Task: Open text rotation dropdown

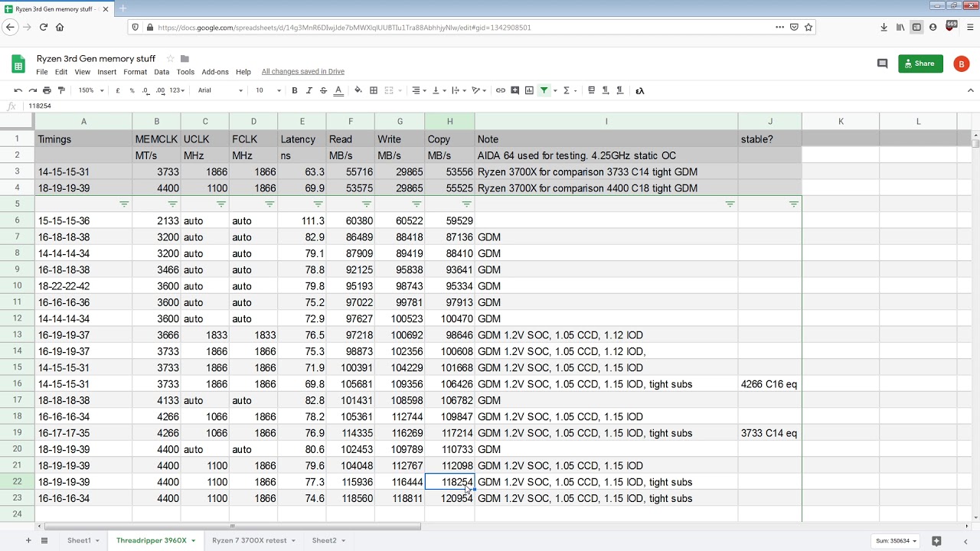Action: click(479, 90)
